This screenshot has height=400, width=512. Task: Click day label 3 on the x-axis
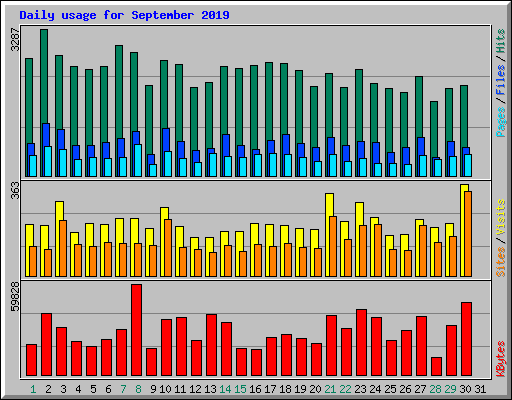pyautogui.click(x=63, y=389)
